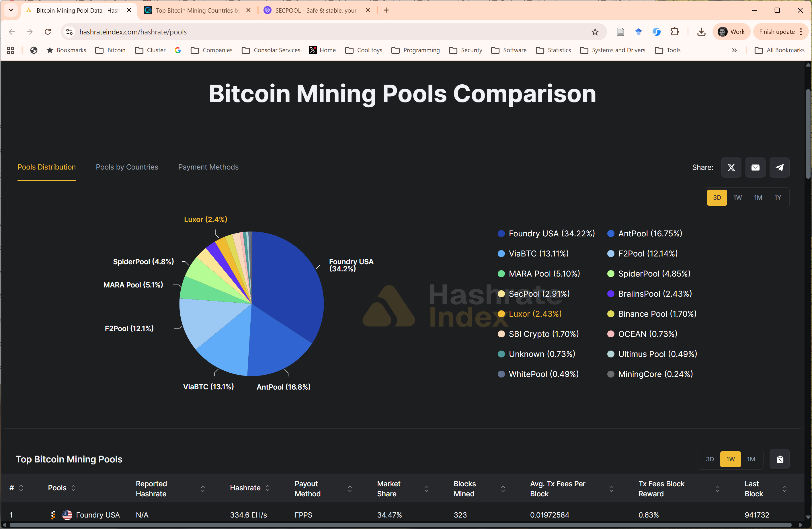Open the browser extensions puzzle icon
Viewport: 812px width, 529px height.
(674, 32)
